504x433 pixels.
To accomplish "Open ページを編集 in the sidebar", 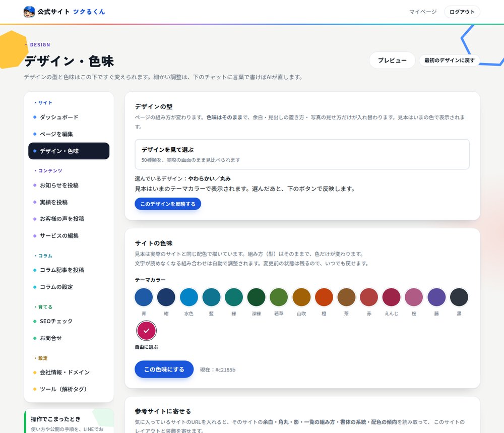I will point(69,134).
